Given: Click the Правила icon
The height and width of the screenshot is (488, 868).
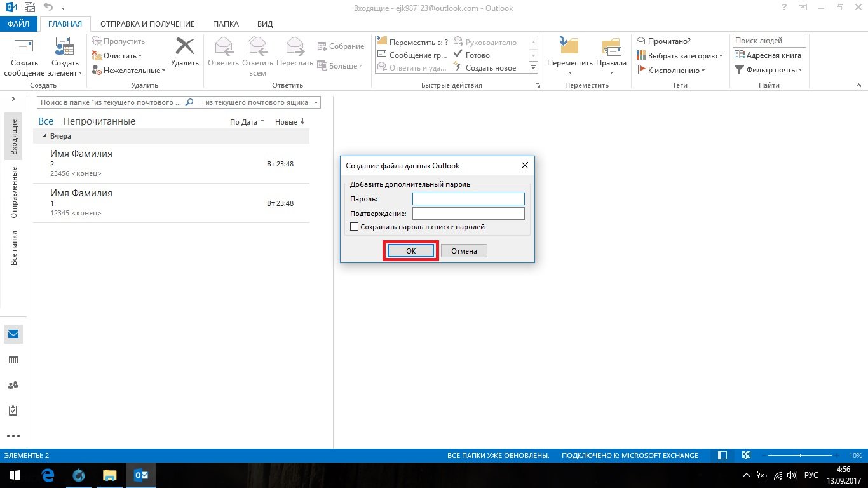Looking at the screenshot, I should (x=611, y=46).
